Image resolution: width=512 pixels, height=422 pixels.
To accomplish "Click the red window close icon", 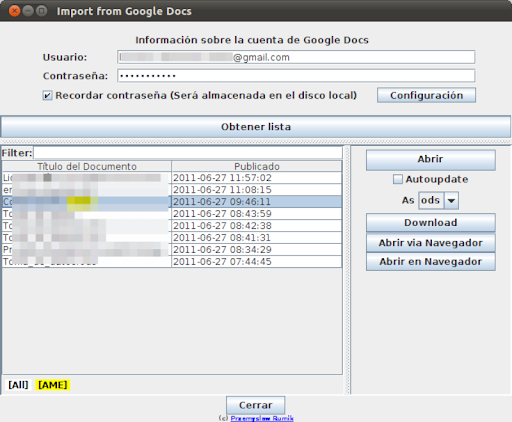I will pyautogui.click(x=14, y=11).
